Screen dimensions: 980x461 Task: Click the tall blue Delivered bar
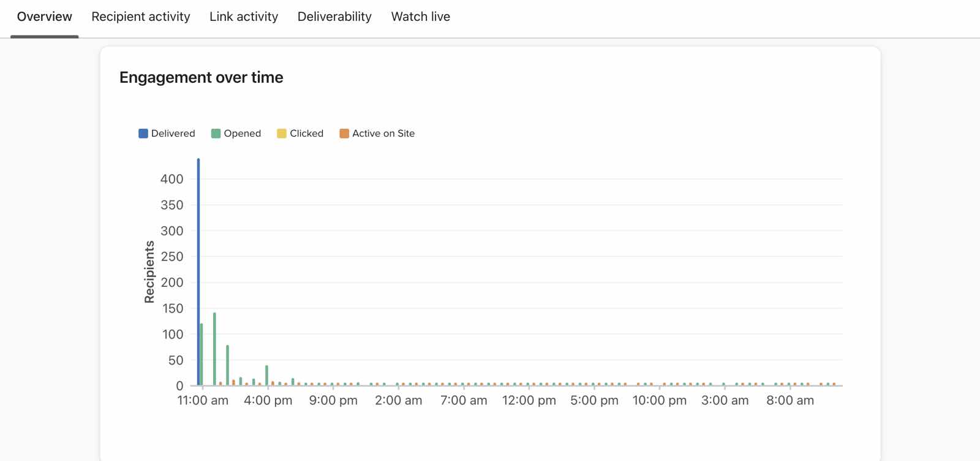pyautogui.click(x=198, y=270)
